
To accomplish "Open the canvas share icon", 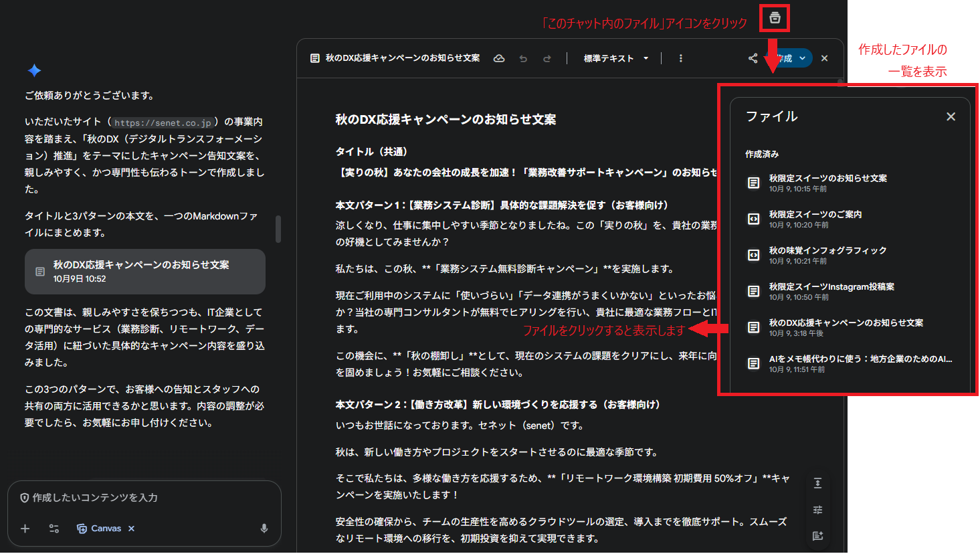I will click(x=753, y=58).
